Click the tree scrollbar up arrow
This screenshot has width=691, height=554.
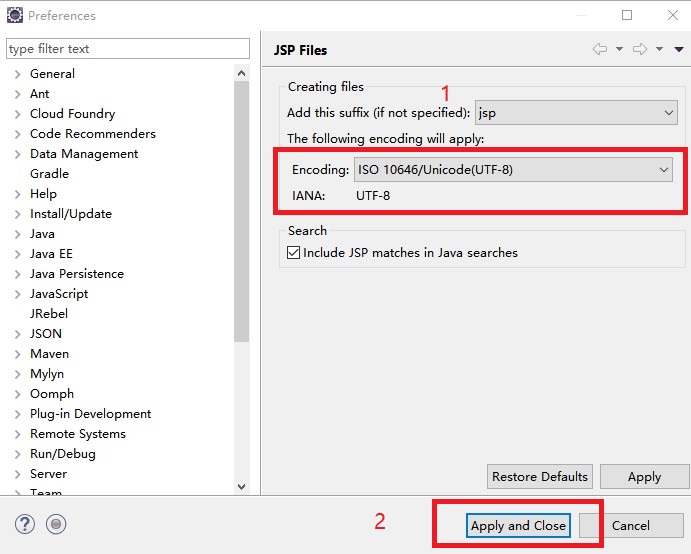[x=241, y=73]
